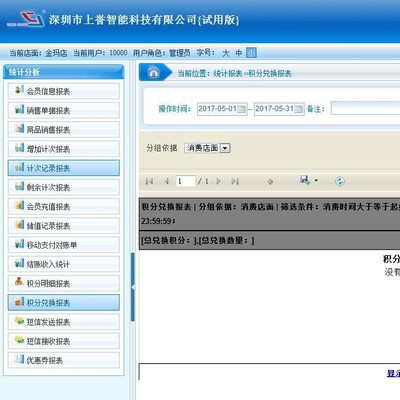The width and height of the screenshot is (400, 400).
Task: Click the 统计分析 panel header
Action: pyautogui.click(x=64, y=72)
